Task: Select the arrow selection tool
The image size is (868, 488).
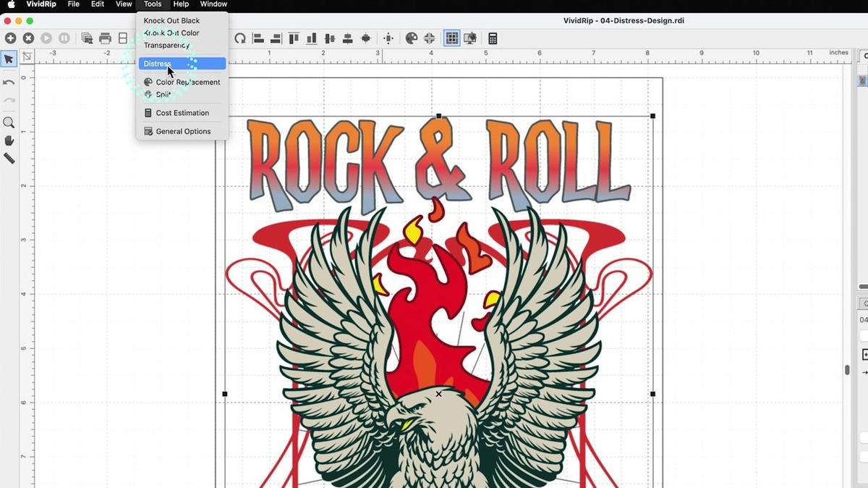Action: (x=9, y=59)
